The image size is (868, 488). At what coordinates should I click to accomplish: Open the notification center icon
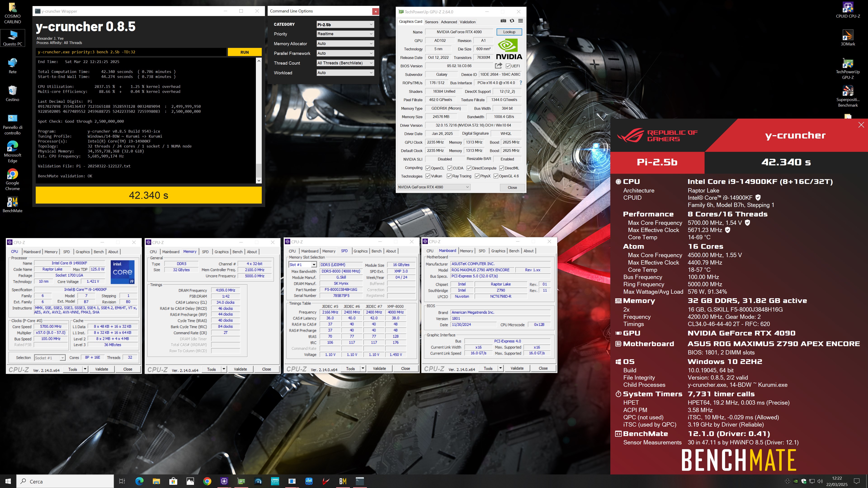click(x=856, y=481)
